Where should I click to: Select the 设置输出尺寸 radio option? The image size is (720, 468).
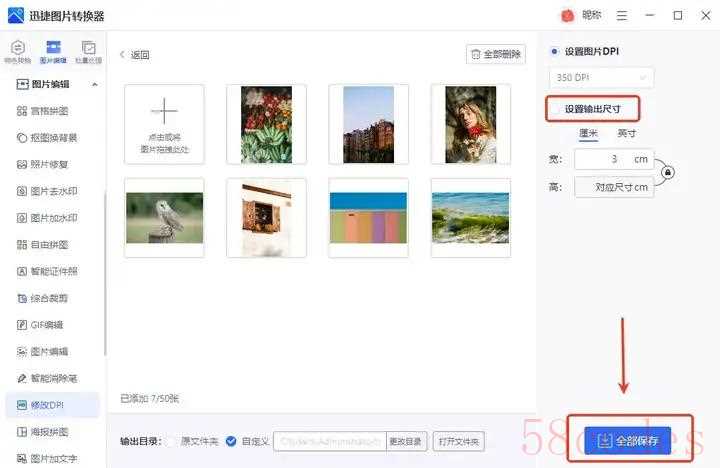click(x=556, y=109)
